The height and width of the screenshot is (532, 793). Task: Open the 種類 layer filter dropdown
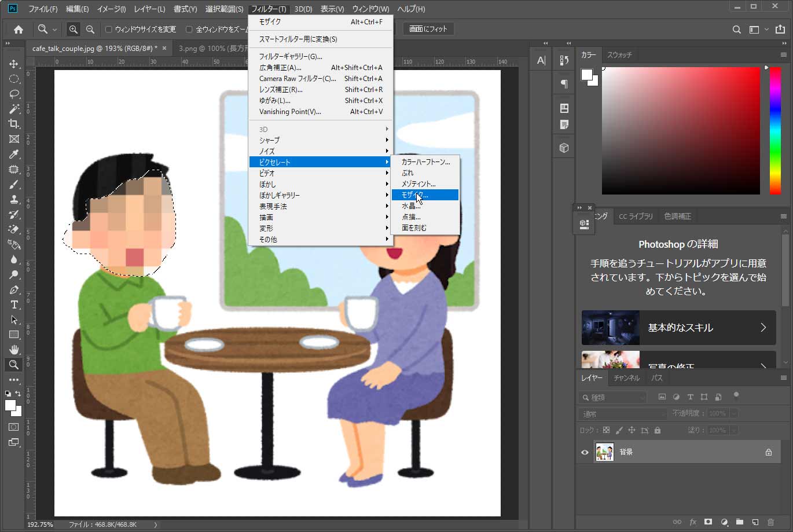(612, 397)
